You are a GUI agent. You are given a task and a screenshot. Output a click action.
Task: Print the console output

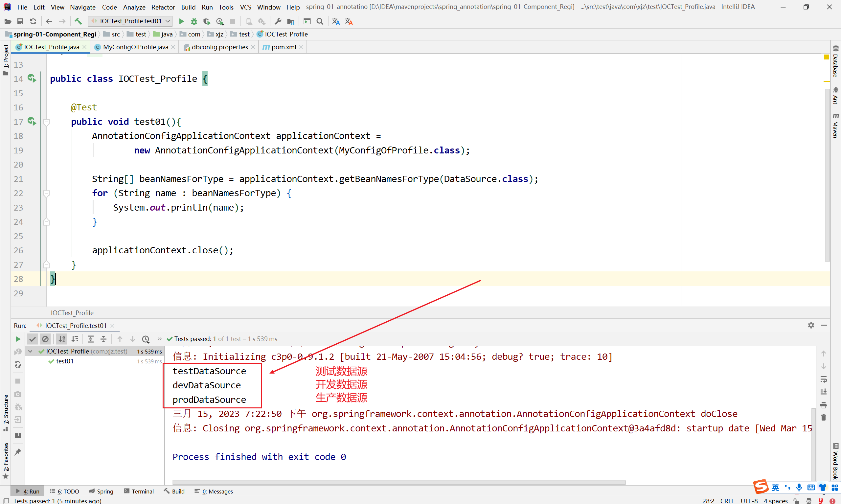pyautogui.click(x=824, y=405)
